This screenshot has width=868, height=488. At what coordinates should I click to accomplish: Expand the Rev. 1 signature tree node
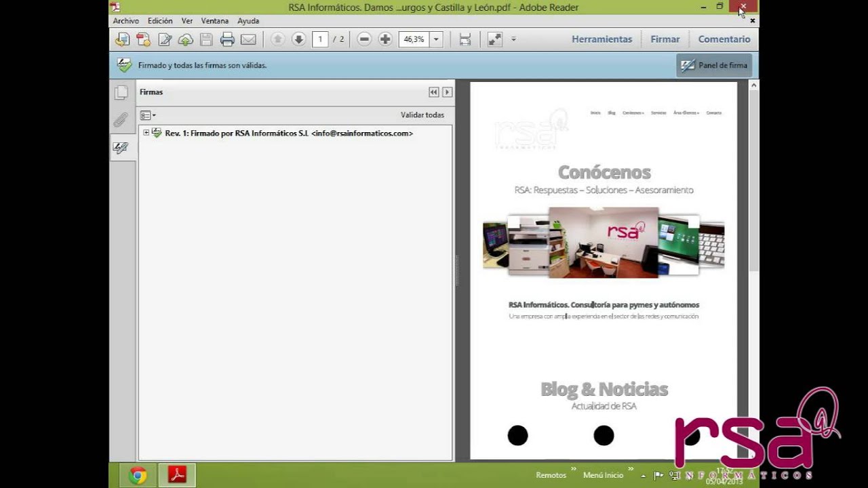(x=146, y=133)
